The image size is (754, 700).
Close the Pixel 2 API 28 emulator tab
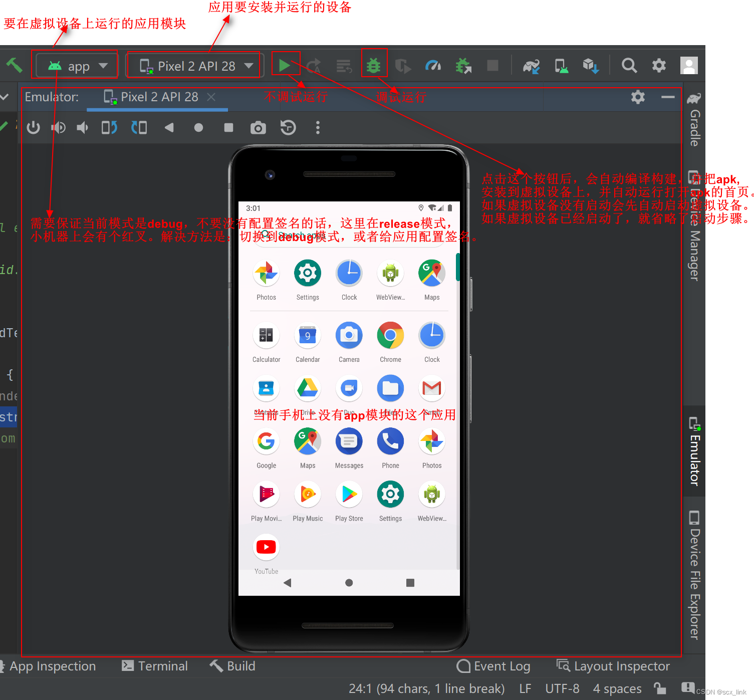tap(211, 97)
